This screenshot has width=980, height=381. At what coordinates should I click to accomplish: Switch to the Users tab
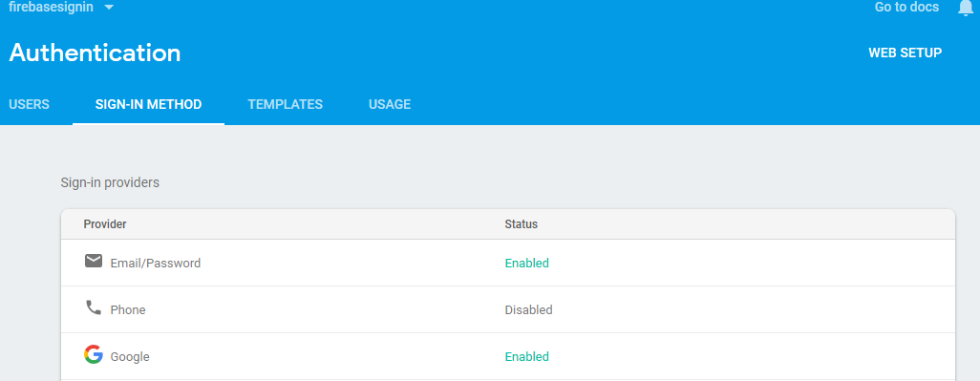29,104
